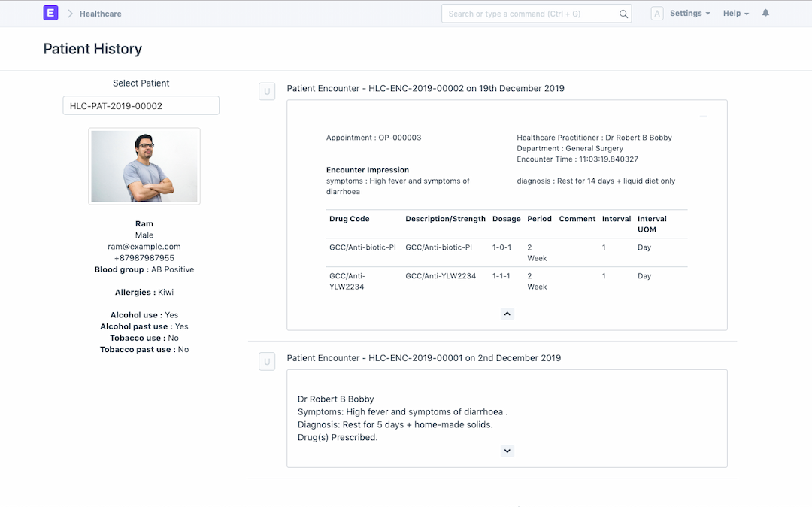Image resolution: width=812 pixels, height=507 pixels.
Task: Click the Select Patient input field
Action: (141, 106)
